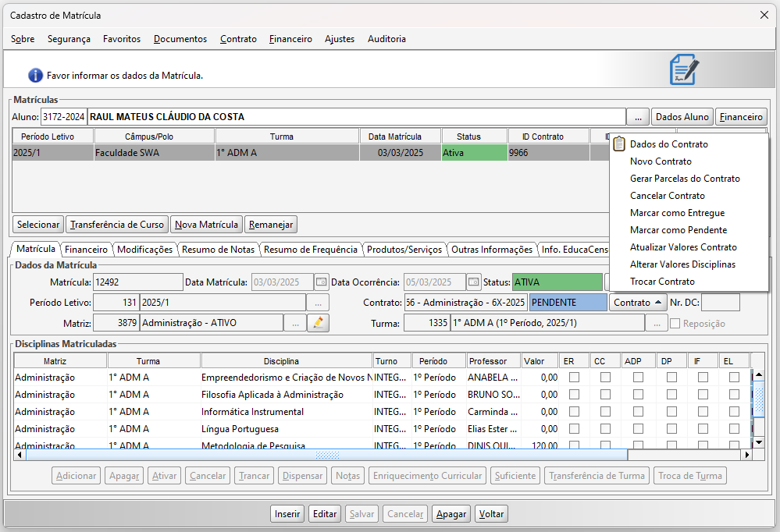Toggle EL checkbox for Filosofia Aplicada row
The height and width of the screenshot is (532, 780).
click(x=734, y=394)
